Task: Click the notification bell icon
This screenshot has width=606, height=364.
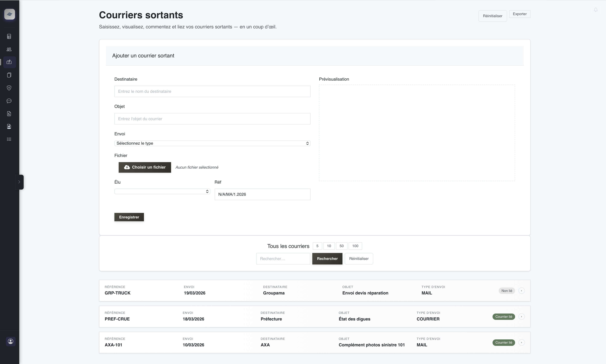Action: [596, 10]
